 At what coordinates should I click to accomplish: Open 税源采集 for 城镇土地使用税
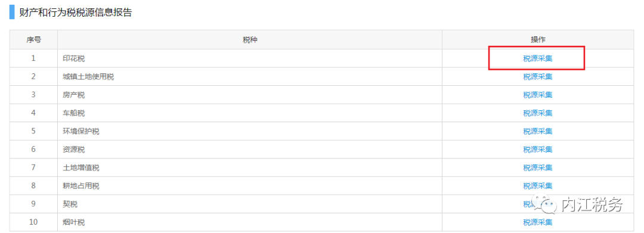tap(538, 77)
